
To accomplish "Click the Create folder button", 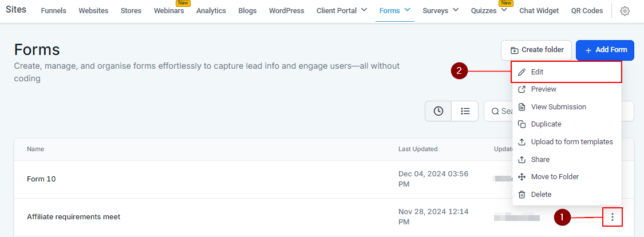I will coord(536,50).
